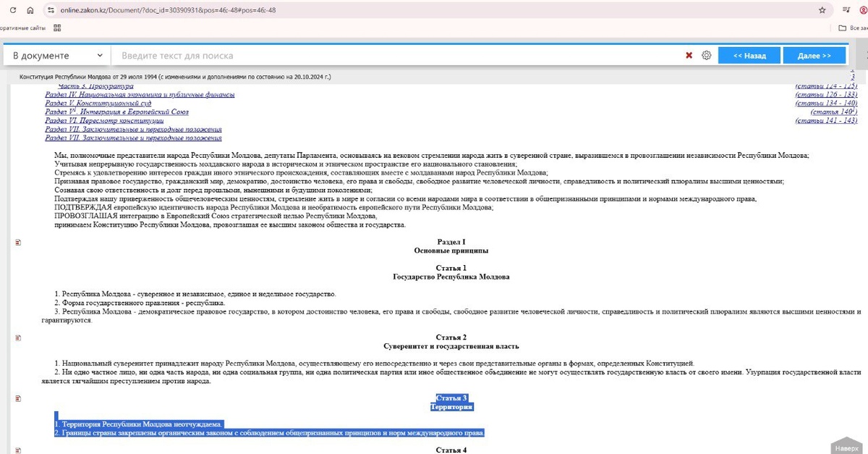This screenshot has height=454, width=868.
Task: Click the line 'Территория Республики Молдова неотчуждаема'
Action: (x=140, y=424)
